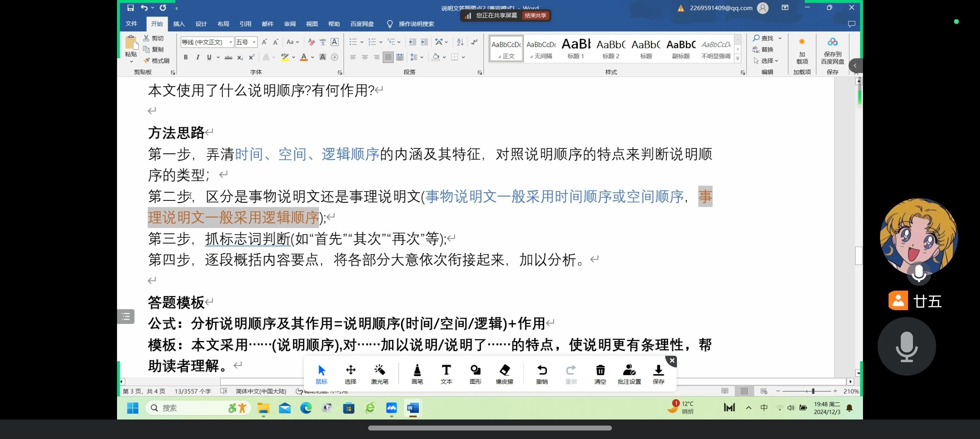This screenshot has height=439, width=980.
Task: Switch to the 审阅 ribbon tab
Action: pyautogui.click(x=290, y=24)
